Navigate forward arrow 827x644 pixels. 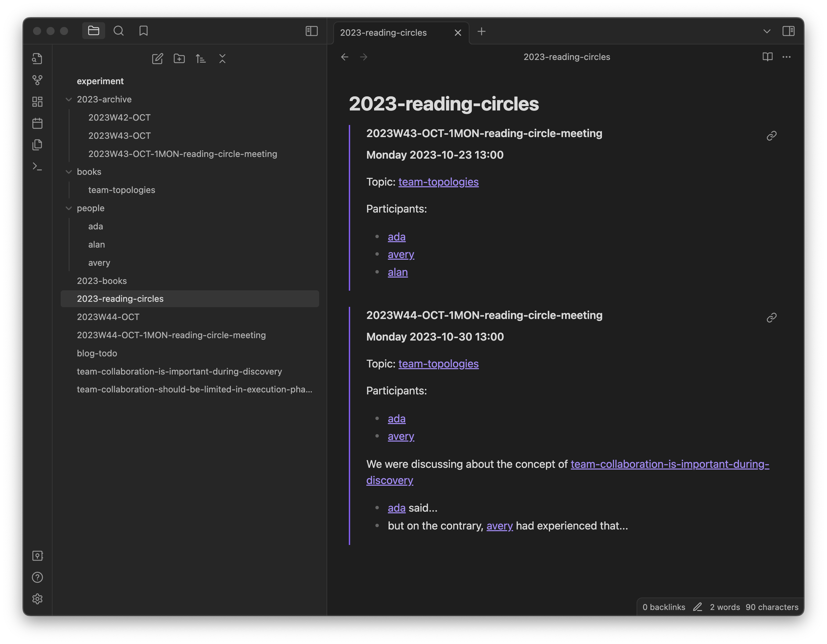364,57
